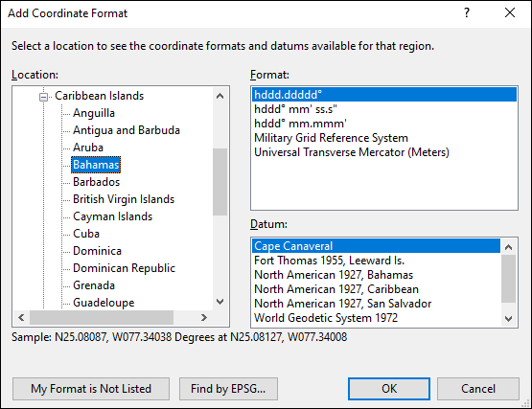Open Find by EPSG dialog

(228, 389)
